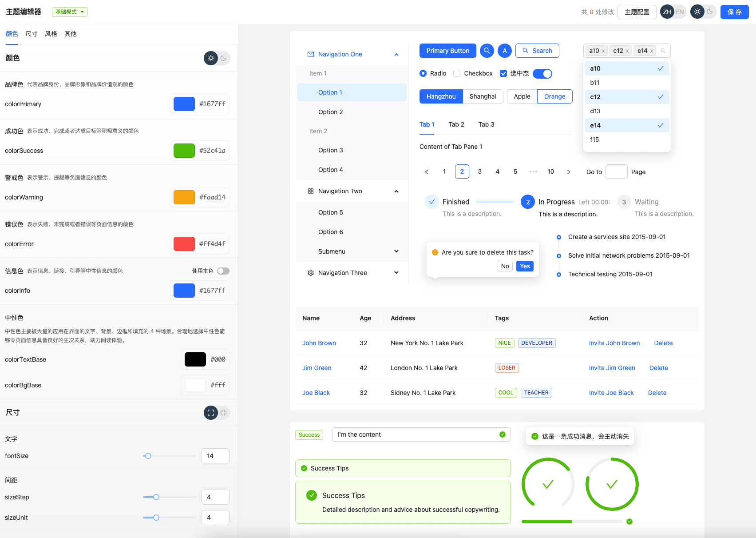Click the moon icon in color section
This screenshot has height=538, width=756.
point(223,58)
